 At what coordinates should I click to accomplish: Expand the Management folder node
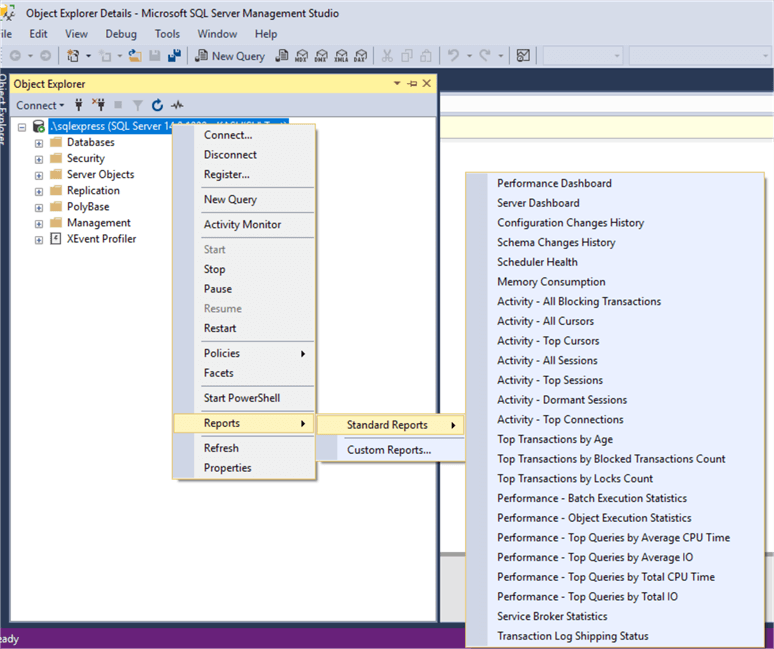[39, 223]
